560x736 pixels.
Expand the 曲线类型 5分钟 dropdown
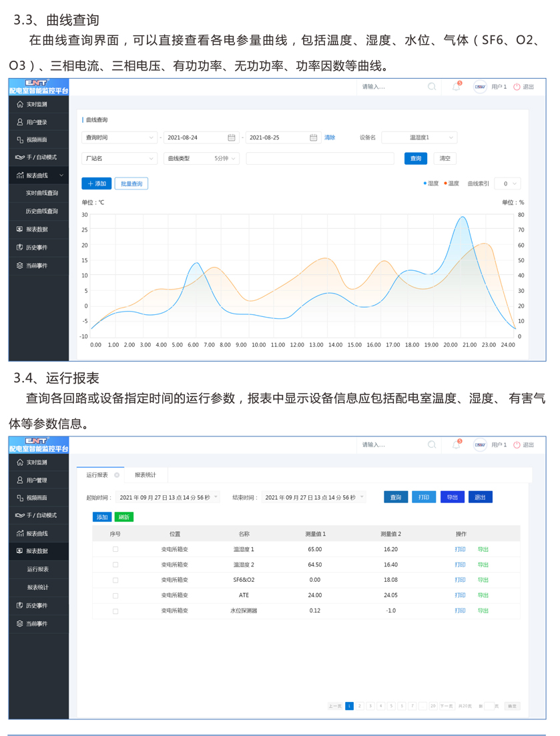tap(201, 159)
